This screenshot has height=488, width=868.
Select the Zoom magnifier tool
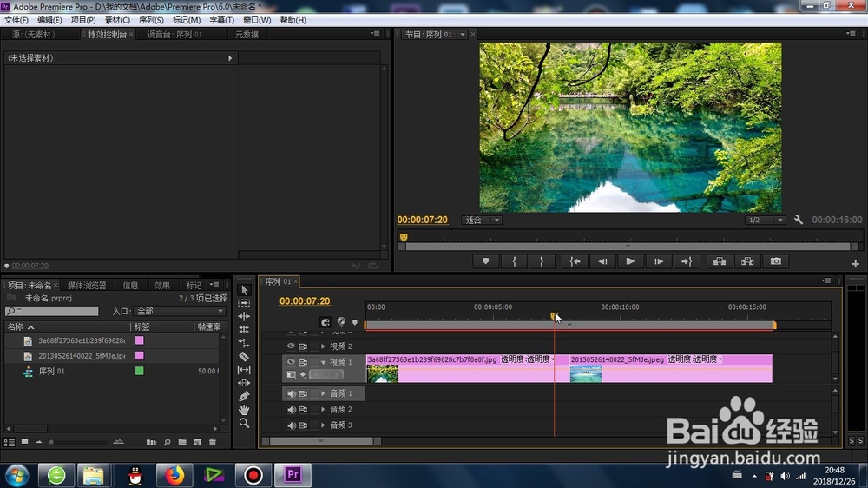coord(244,423)
